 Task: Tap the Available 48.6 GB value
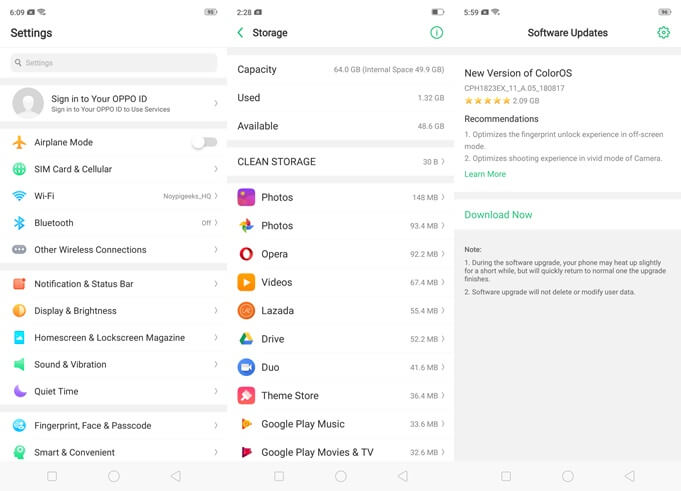[431, 126]
